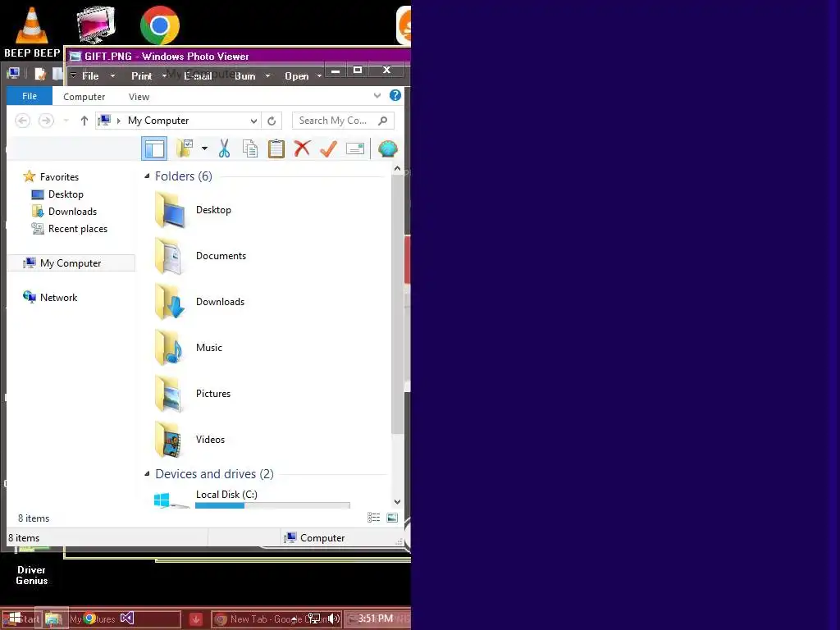
Task: Click the Visual Studio taskbar icon
Action: (127, 619)
